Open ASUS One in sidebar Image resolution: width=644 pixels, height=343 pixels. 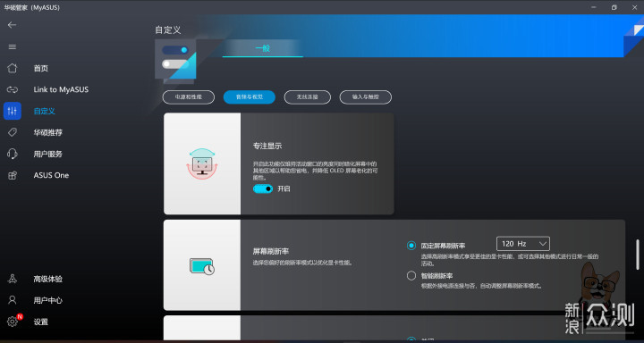[51, 175]
